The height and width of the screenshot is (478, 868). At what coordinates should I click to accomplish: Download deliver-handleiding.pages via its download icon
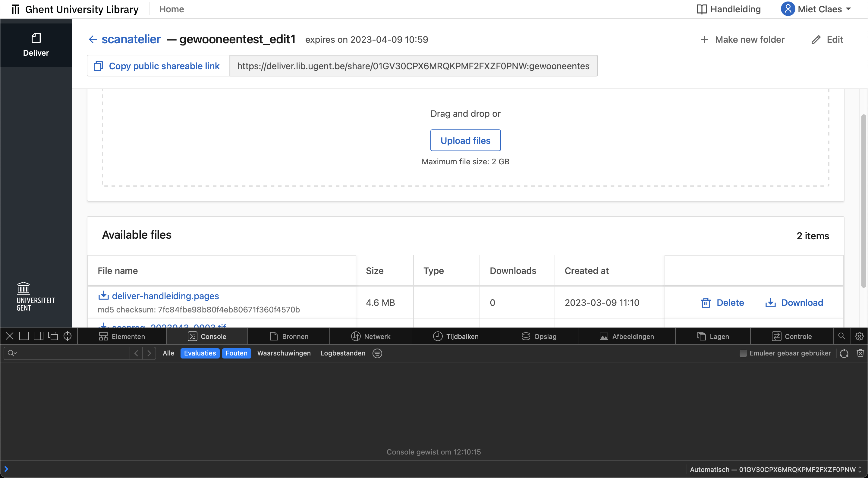click(x=104, y=295)
